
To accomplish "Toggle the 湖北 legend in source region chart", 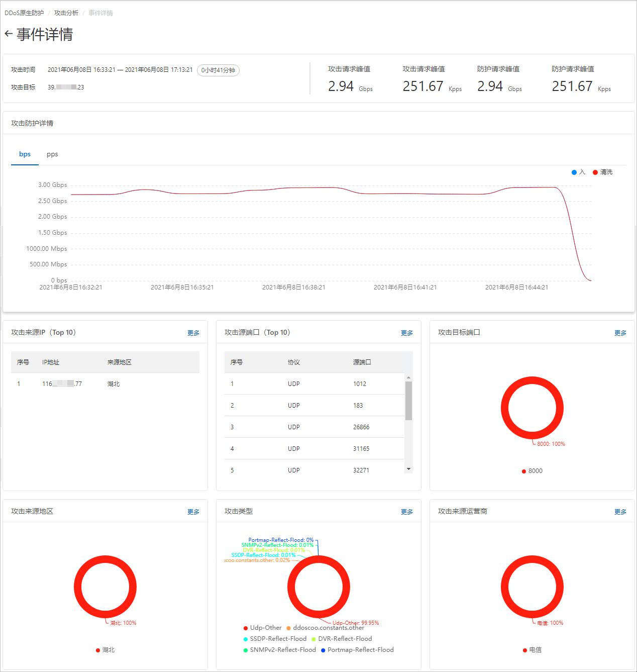I will click(x=105, y=649).
